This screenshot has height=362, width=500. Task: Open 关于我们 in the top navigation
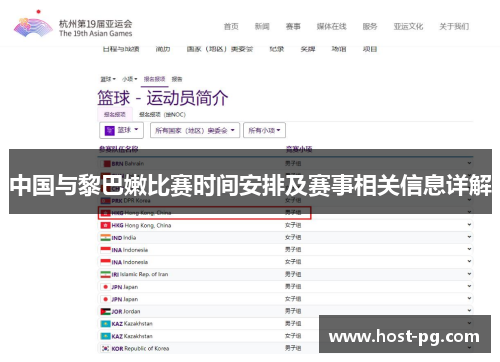click(x=454, y=26)
